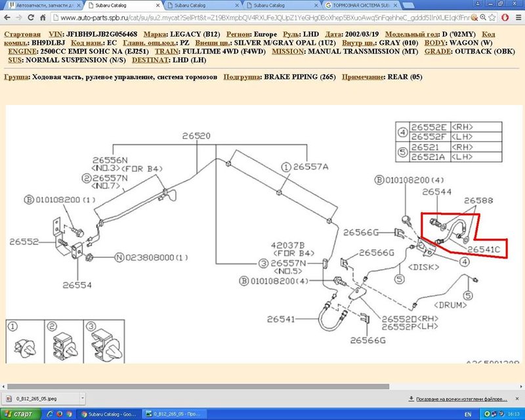Click the DESTINAT link
The image size is (525, 420).
(150, 60)
